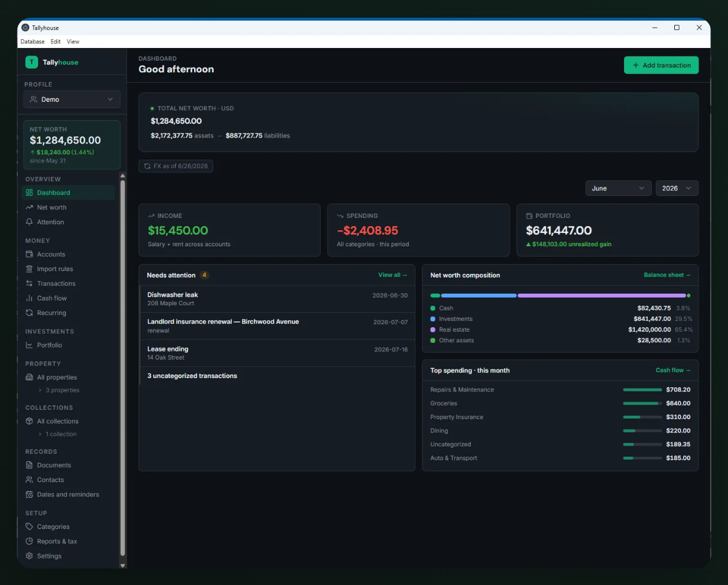Open the Database menu
The width and height of the screenshot is (728, 585).
click(x=32, y=42)
